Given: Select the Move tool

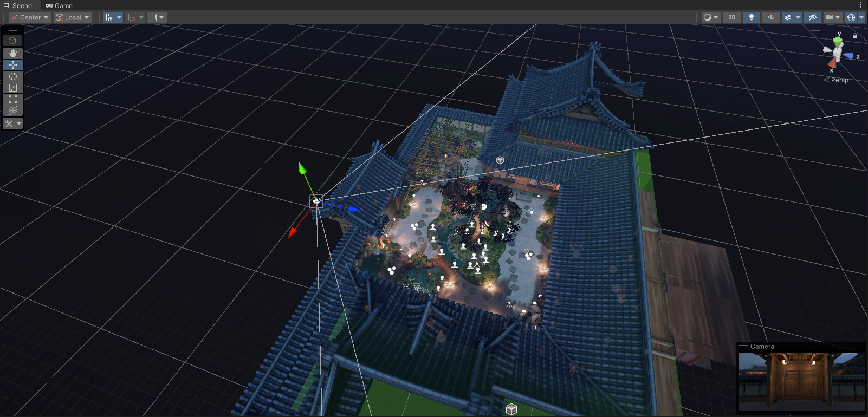Looking at the screenshot, I should coord(13,64).
